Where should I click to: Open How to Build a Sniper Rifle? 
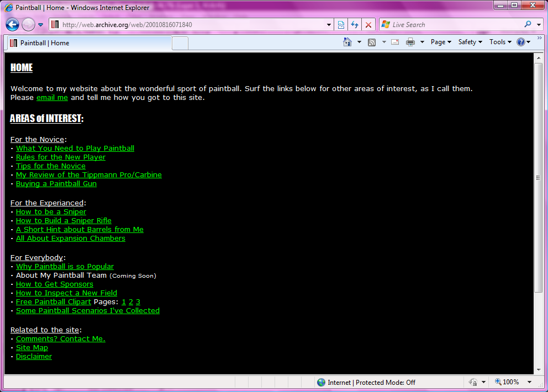(x=64, y=221)
